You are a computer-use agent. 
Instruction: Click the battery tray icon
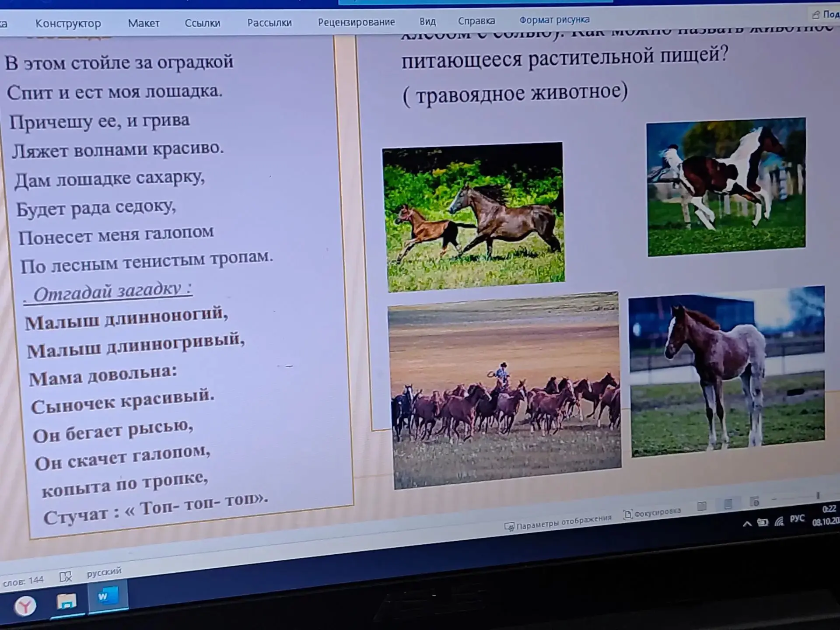[763, 522]
